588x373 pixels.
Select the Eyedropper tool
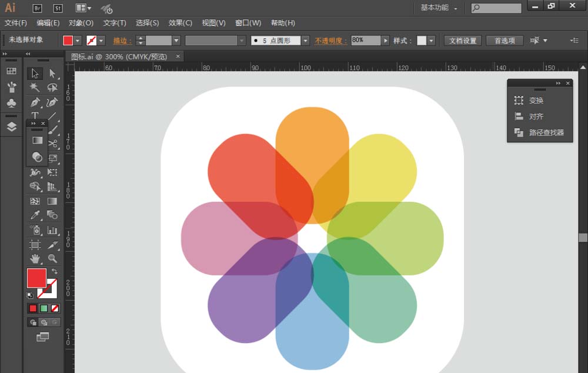point(35,215)
